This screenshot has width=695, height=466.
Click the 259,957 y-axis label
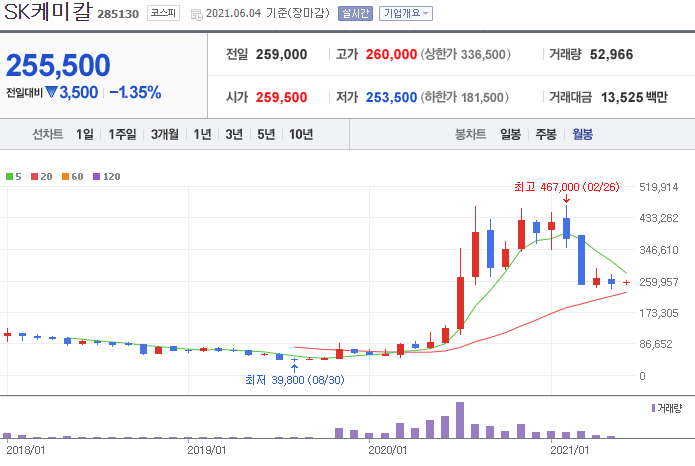(x=659, y=282)
